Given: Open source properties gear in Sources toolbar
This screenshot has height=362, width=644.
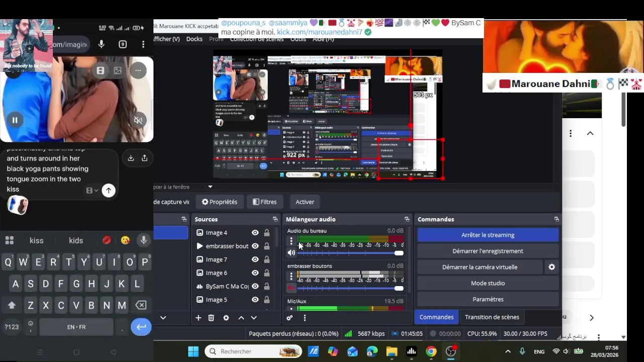Looking at the screenshot, I should pos(226,318).
